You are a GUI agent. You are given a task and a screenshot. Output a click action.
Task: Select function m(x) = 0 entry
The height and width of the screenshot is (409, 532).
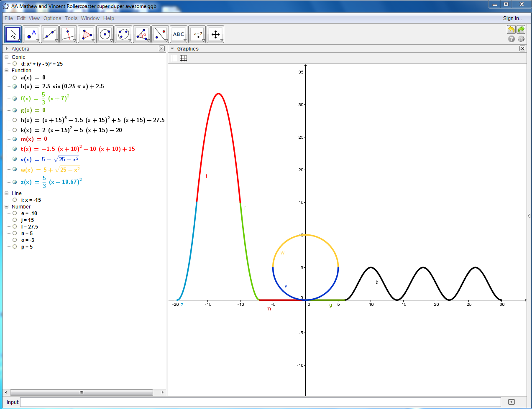point(34,139)
